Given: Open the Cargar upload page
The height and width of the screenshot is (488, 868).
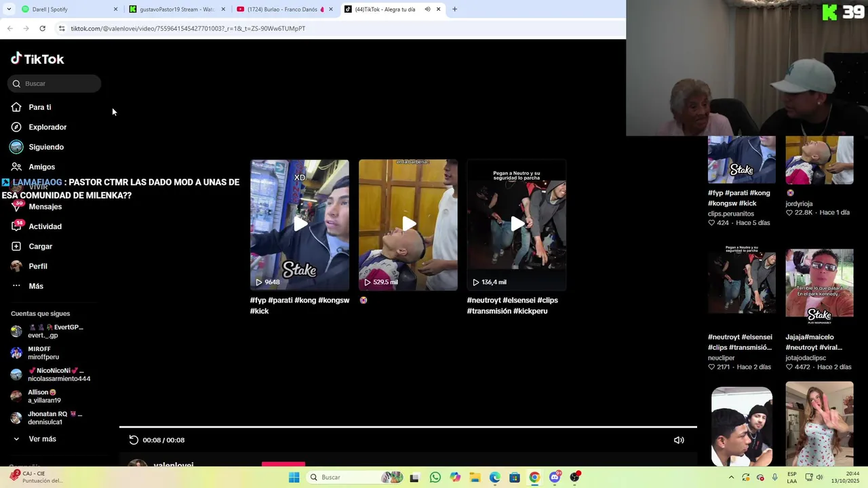Looking at the screenshot, I should pyautogui.click(x=32, y=246).
